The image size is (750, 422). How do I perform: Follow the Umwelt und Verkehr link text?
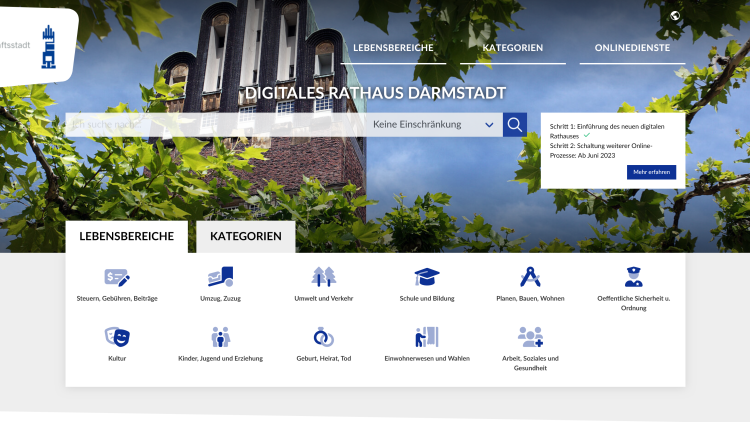tap(324, 299)
